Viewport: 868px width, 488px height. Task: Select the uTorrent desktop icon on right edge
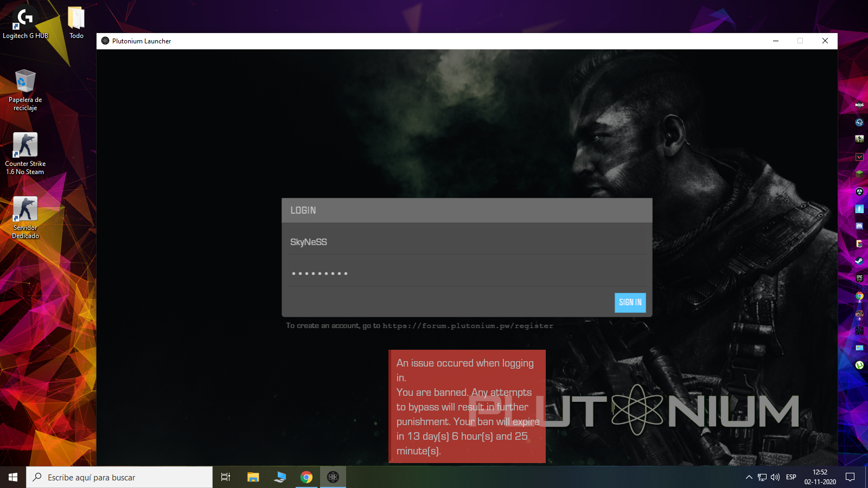(x=859, y=365)
